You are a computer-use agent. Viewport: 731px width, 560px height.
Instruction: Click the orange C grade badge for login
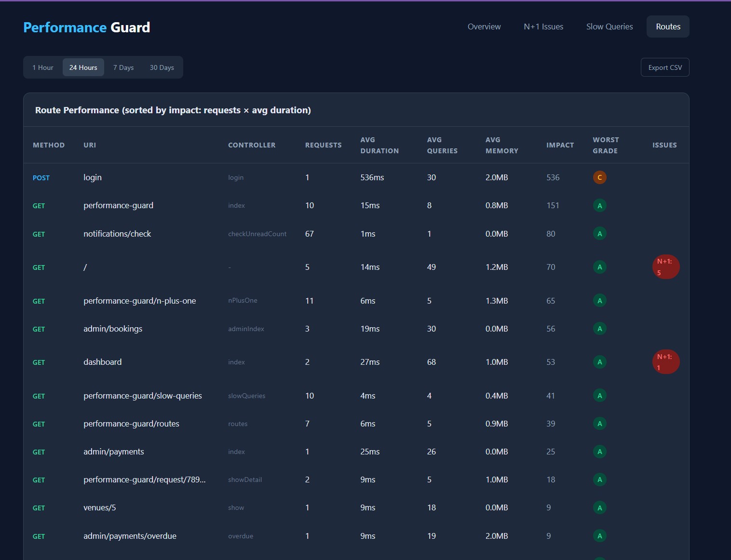pos(599,177)
